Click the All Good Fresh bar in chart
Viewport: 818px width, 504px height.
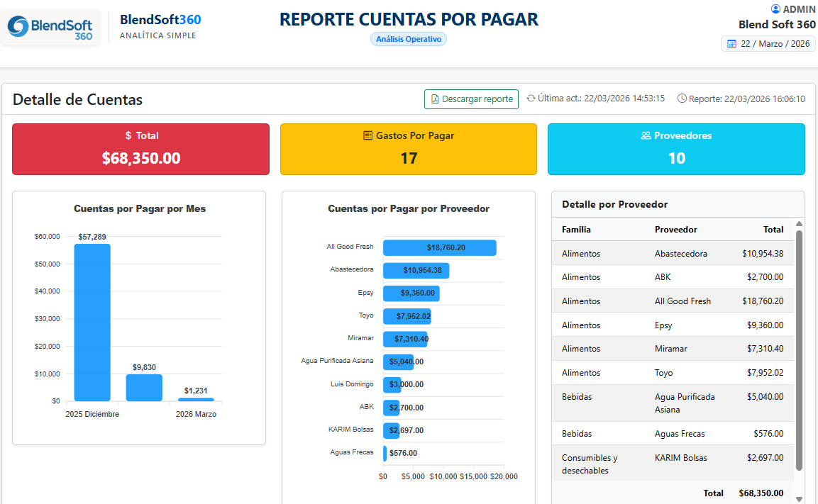[x=439, y=247]
